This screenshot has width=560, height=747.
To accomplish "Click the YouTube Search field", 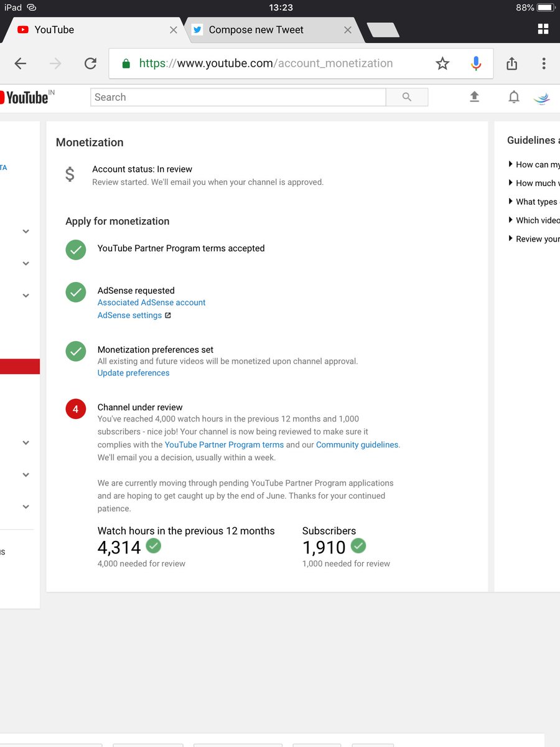I will (238, 97).
